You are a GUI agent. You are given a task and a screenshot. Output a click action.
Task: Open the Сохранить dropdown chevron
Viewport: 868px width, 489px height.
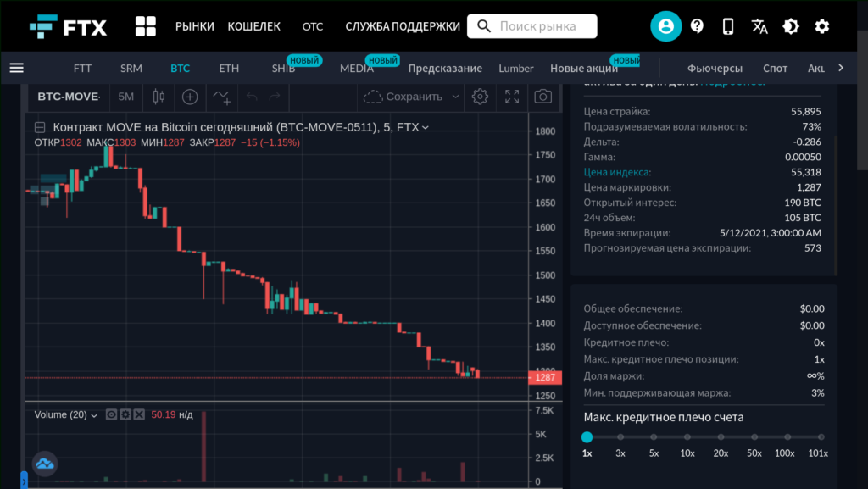pos(455,97)
